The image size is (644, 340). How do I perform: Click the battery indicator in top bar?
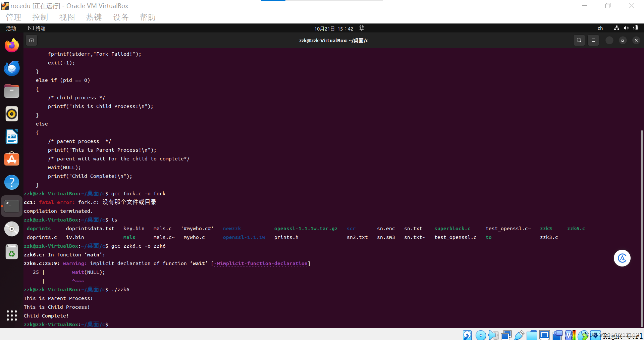click(x=636, y=28)
